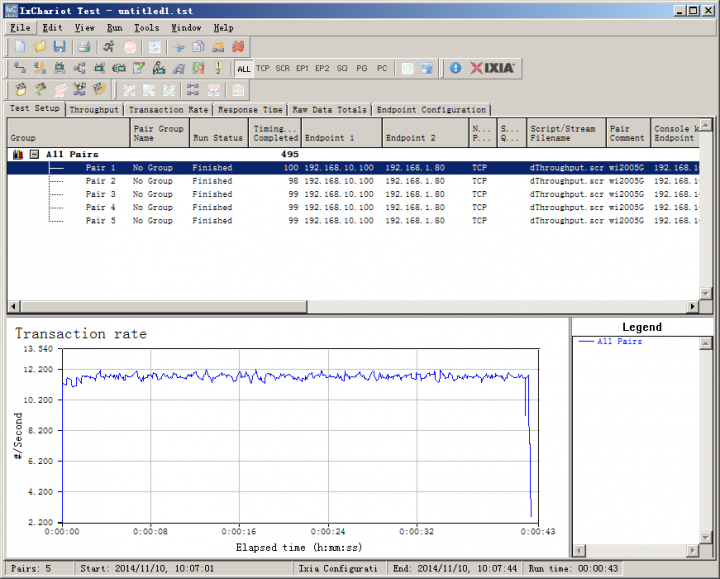Image resolution: width=720 pixels, height=579 pixels.
Task: Paste with the clipboard icon
Action: tap(218, 46)
